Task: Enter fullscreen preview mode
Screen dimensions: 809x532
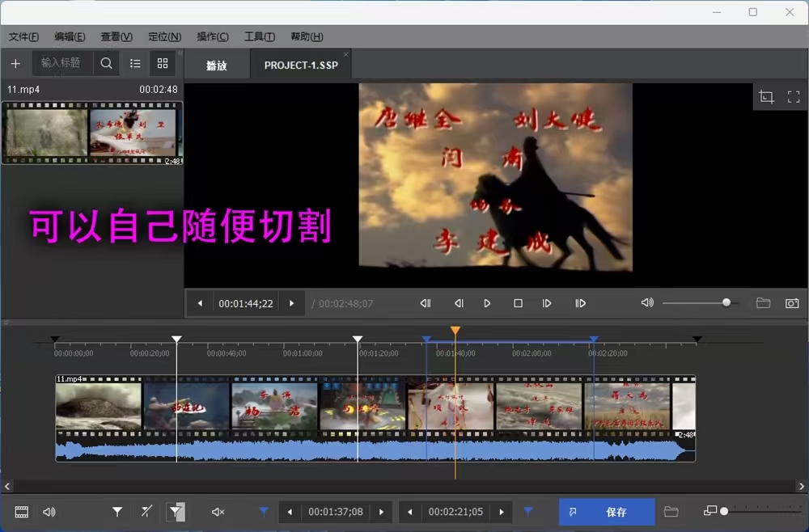Action: coord(794,96)
